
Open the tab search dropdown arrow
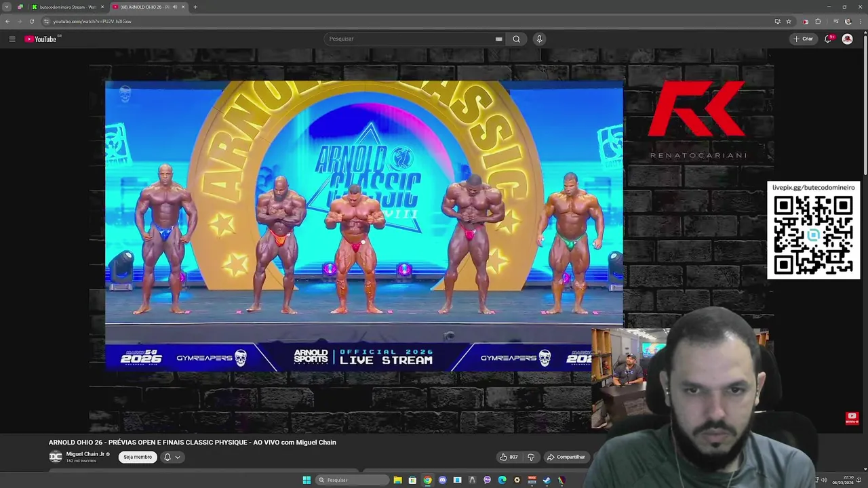coord(7,7)
